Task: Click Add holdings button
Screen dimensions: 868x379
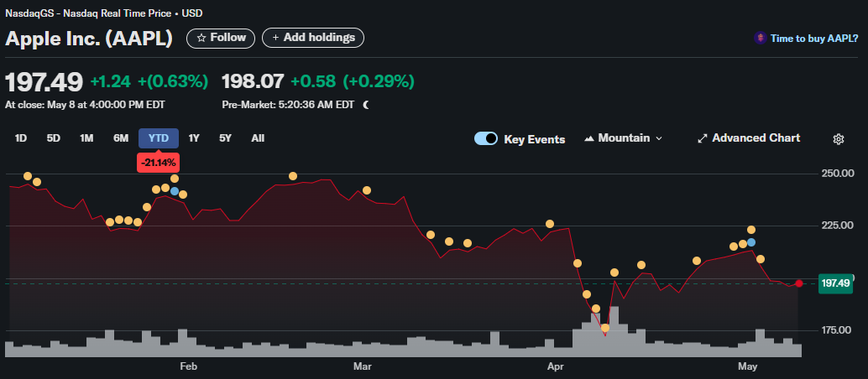Action: point(313,38)
